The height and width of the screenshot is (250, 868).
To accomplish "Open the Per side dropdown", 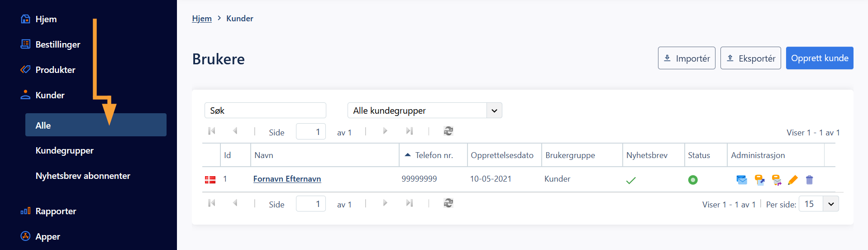I will [x=819, y=204].
